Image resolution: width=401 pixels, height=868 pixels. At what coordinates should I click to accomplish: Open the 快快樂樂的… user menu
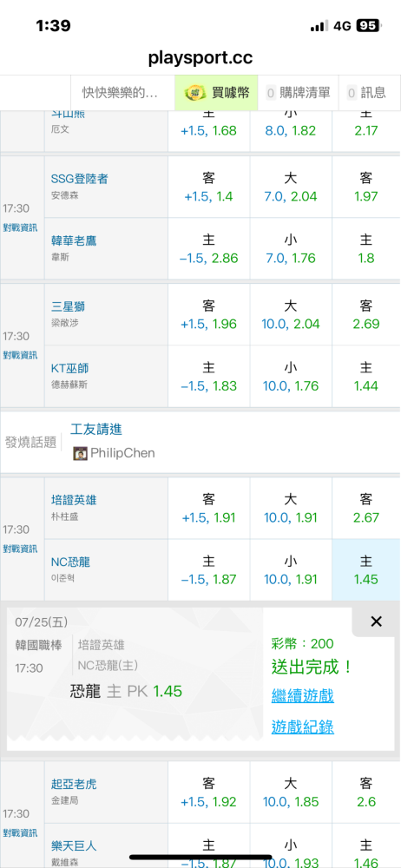click(120, 93)
